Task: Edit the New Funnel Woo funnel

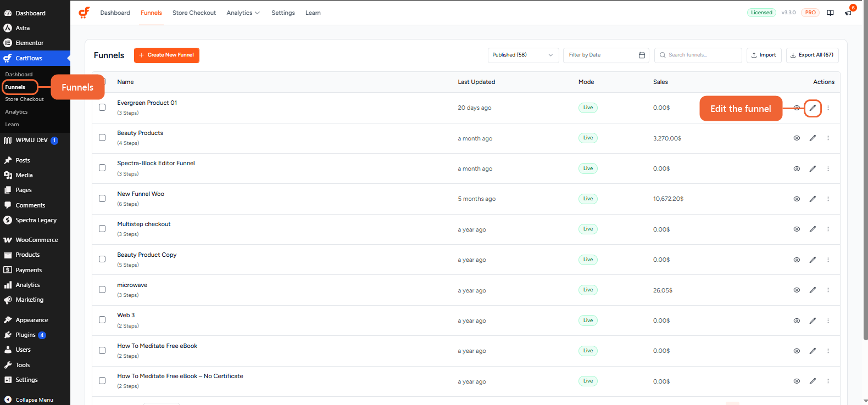Action: (813, 199)
